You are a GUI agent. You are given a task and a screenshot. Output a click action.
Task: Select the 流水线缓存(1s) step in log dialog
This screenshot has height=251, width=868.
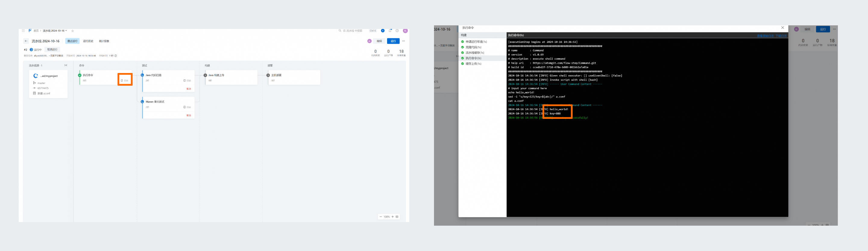point(483,52)
